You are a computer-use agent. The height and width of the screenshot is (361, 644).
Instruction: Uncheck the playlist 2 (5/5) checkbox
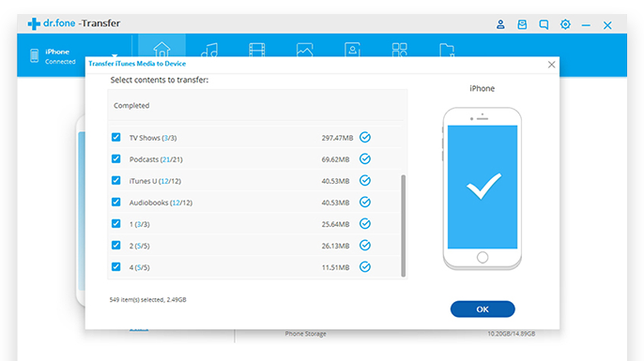116,246
